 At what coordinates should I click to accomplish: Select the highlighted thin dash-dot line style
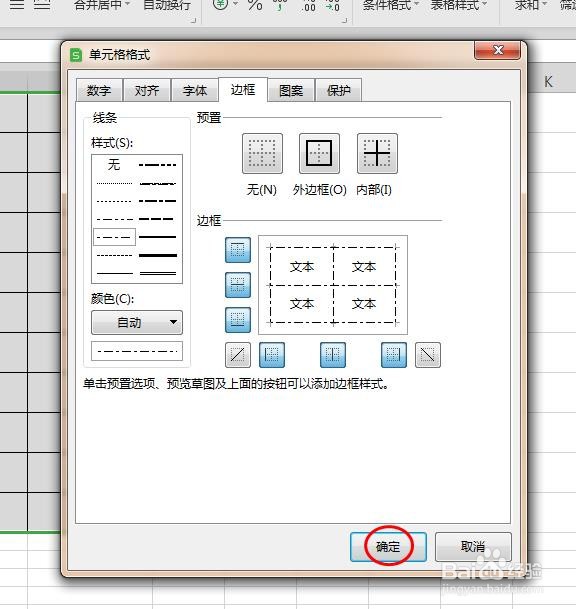pos(114,237)
